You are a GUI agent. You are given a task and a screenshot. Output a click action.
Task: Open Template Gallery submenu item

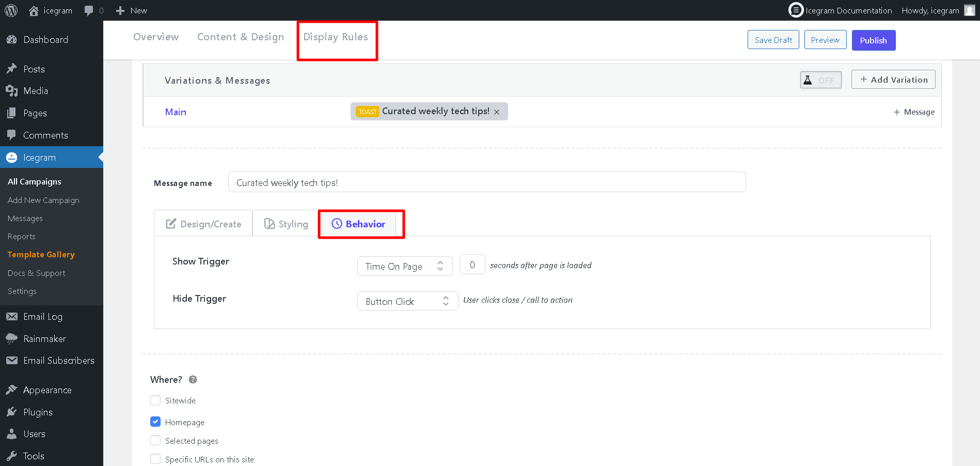[x=41, y=255]
